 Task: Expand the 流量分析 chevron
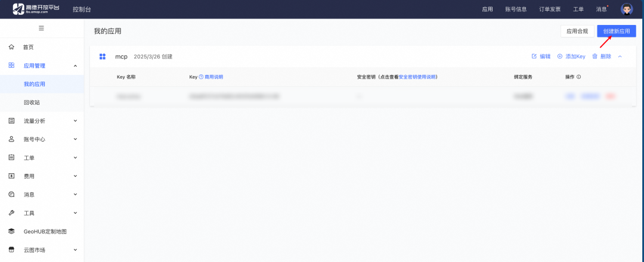click(x=76, y=121)
